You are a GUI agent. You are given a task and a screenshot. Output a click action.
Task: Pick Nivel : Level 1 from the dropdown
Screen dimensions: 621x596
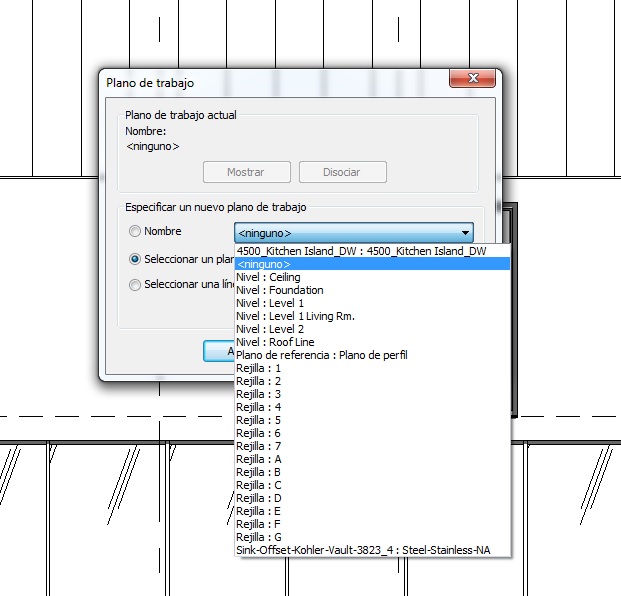270,303
